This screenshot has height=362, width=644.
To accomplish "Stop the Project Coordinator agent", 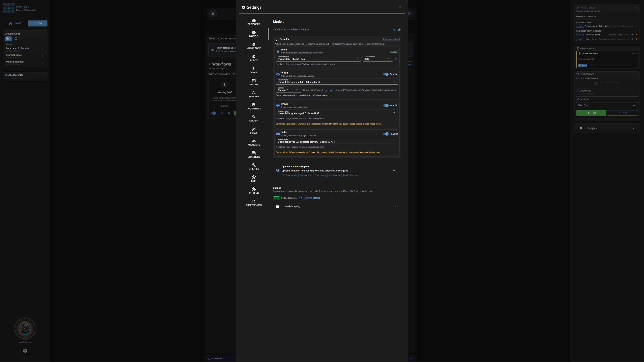I will [636, 39].
